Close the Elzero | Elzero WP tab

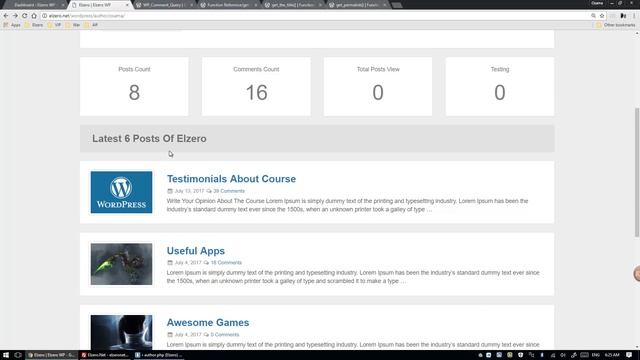[x=127, y=5]
